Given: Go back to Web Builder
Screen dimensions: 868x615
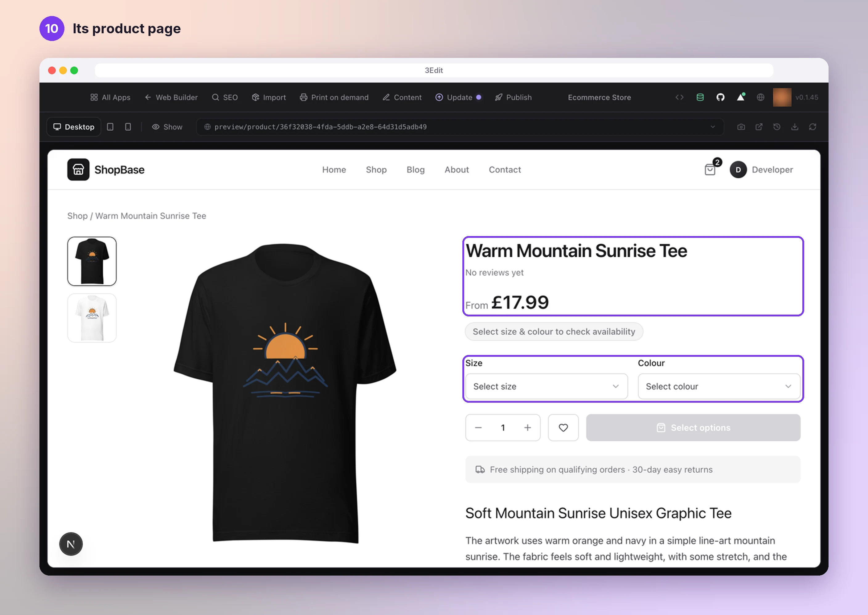Looking at the screenshot, I should [x=171, y=97].
